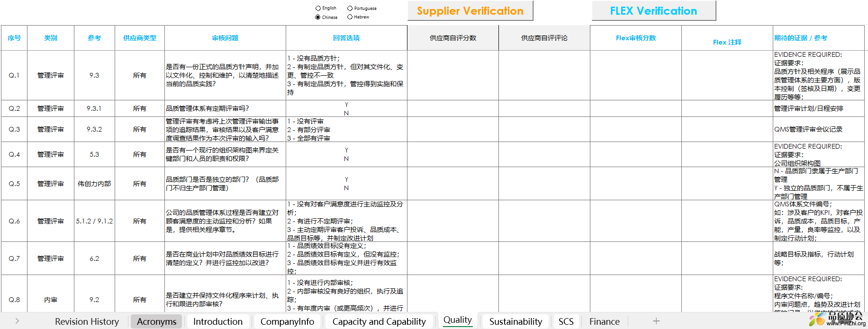Click the Flex audit score cell for Q.3

(636, 129)
